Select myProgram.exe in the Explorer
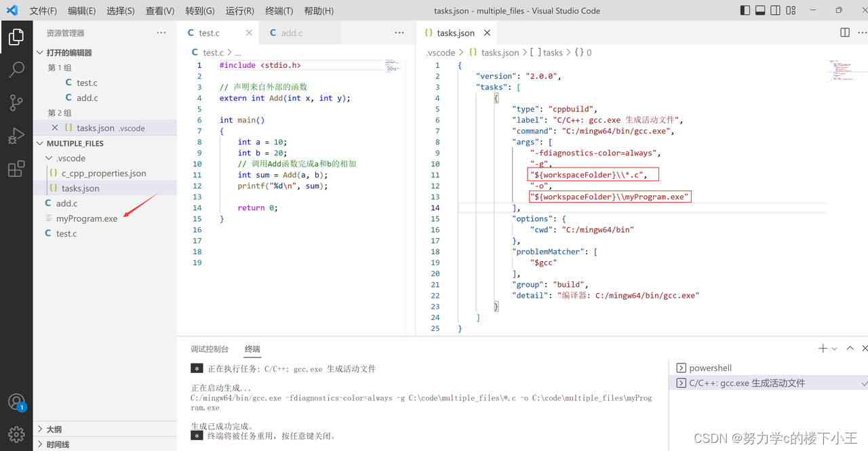 [x=87, y=218]
